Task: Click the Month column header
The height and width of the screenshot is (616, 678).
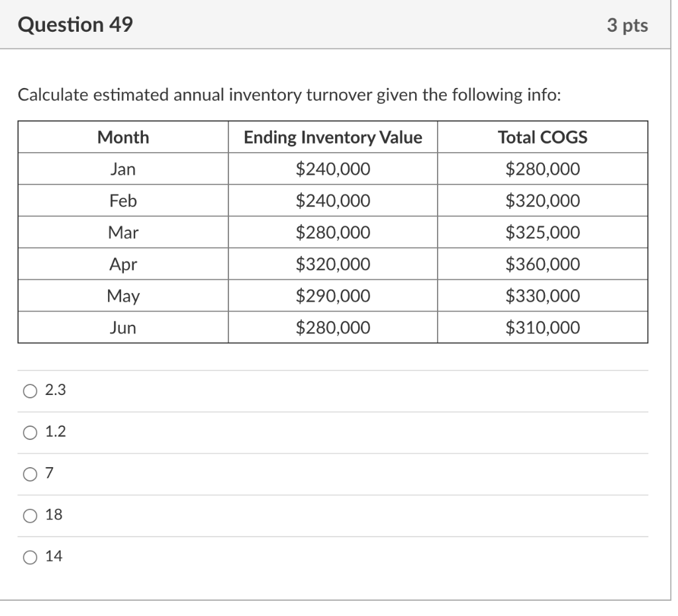Action: pyautogui.click(x=123, y=137)
